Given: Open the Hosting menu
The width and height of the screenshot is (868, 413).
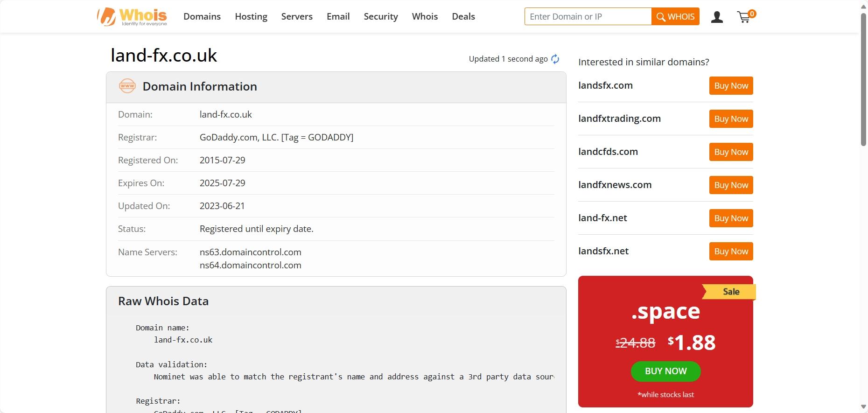Looking at the screenshot, I should click(x=251, y=16).
